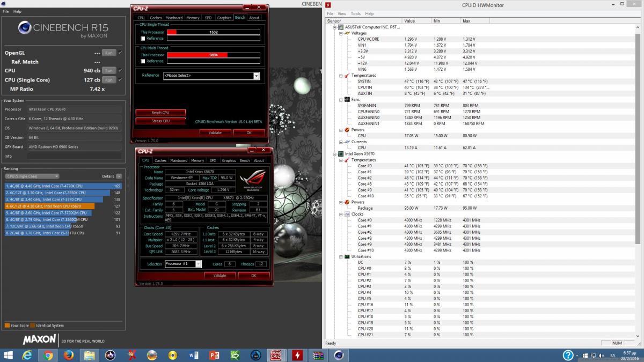This screenshot has width=644, height=362.
Task: Click the Bench CPU button
Action: 160,113
